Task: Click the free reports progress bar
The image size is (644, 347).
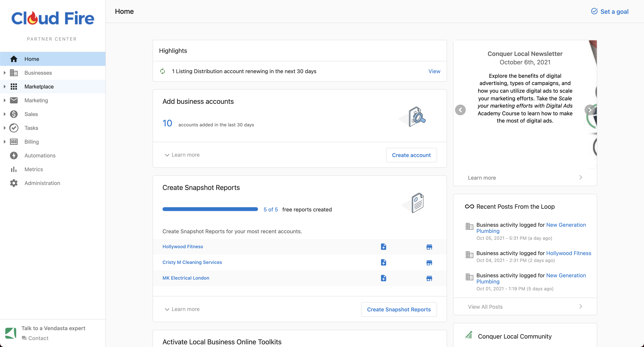Action: point(210,209)
